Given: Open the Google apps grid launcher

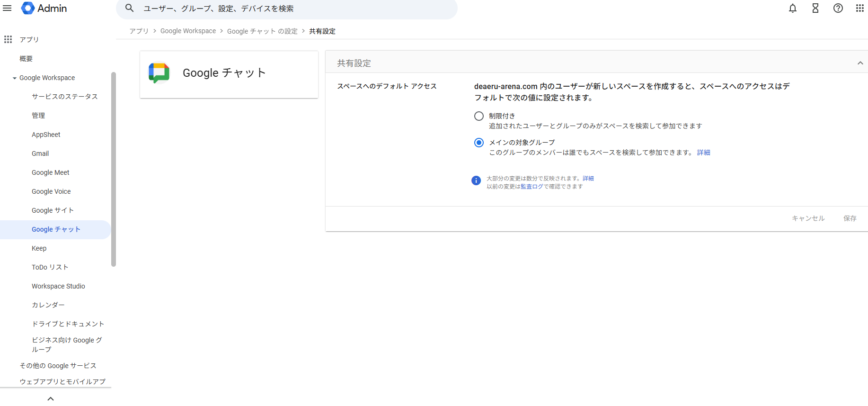Looking at the screenshot, I should (860, 8).
